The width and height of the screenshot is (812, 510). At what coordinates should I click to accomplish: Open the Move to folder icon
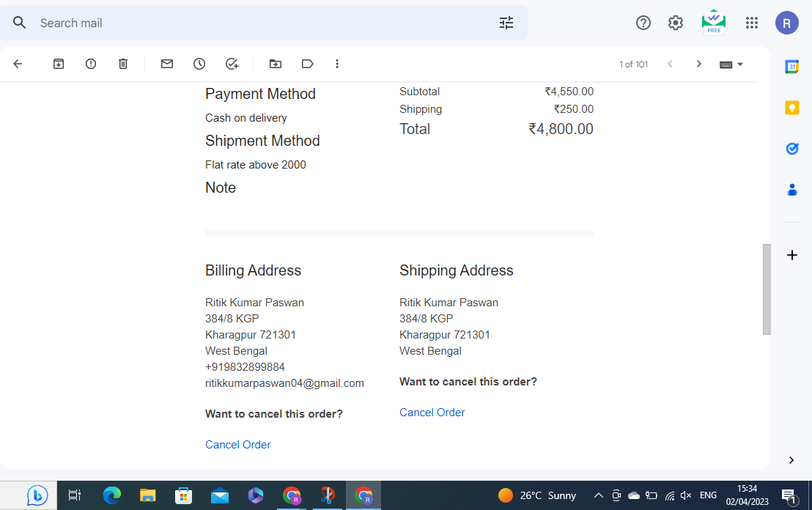[276, 64]
